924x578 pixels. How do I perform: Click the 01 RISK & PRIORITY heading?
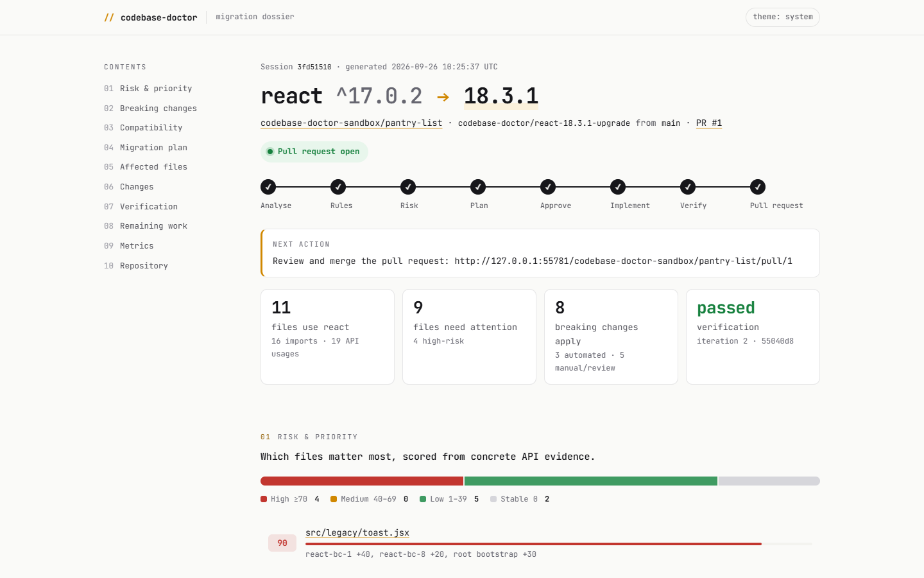pos(309,437)
